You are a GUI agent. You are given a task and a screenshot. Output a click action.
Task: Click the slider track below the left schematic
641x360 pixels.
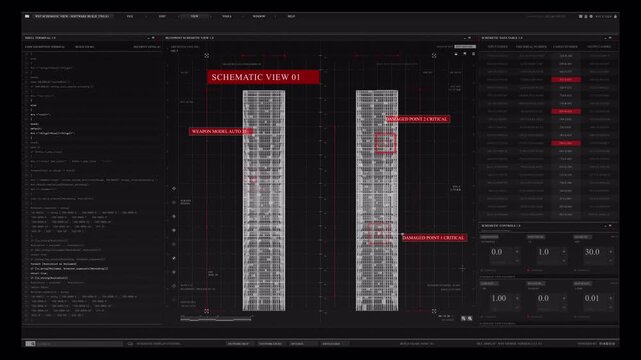[x=216, y=319]
